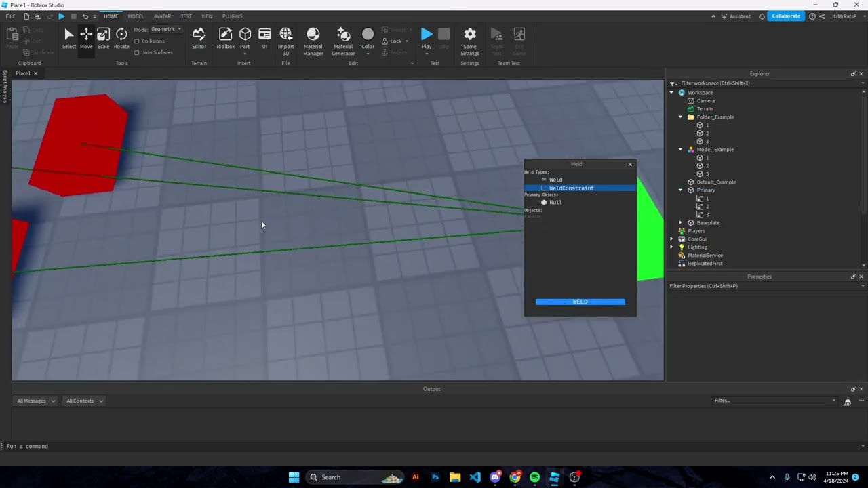
Task: Switch to the TEST ribbon tab
Action: click(186, 16)
